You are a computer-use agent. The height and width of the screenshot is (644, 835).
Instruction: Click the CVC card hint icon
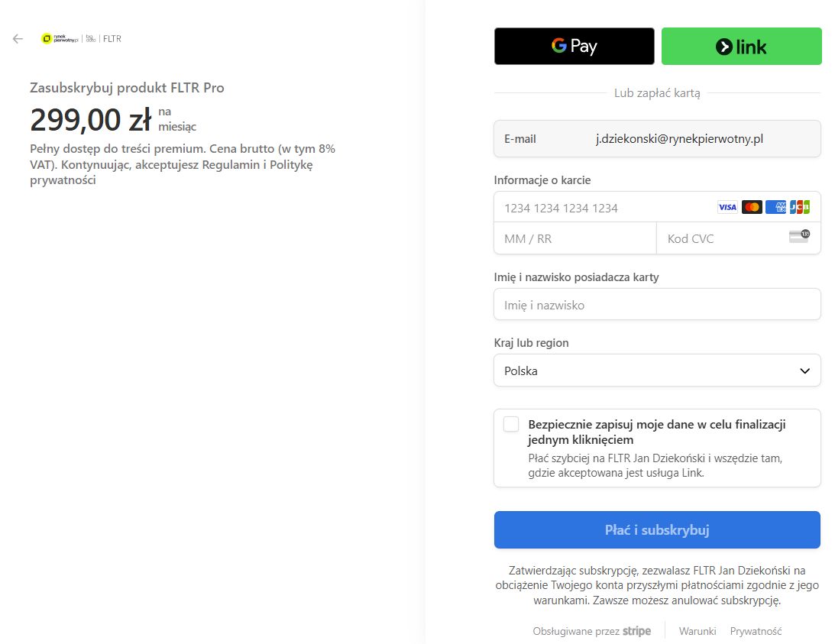tap(799, 237)
